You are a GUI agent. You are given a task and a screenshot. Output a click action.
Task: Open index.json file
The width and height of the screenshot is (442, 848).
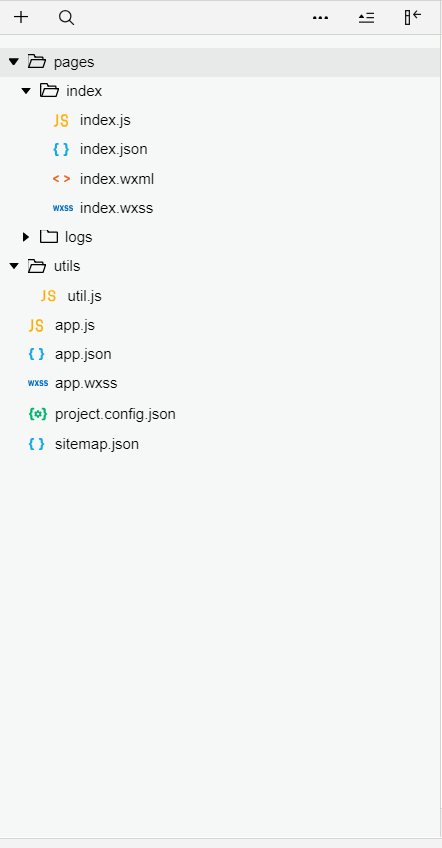[x=114, y=149]
